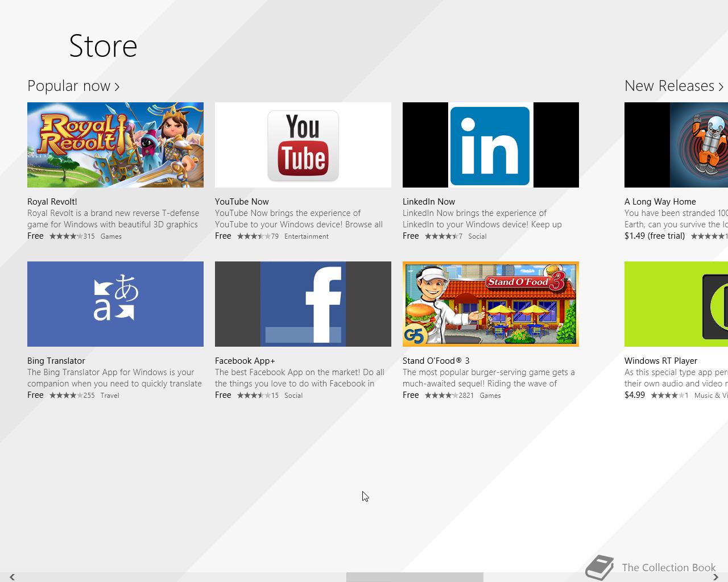Click the Social category under LinkedIn Now
The image size is (728, 582).
pos(477,236)
